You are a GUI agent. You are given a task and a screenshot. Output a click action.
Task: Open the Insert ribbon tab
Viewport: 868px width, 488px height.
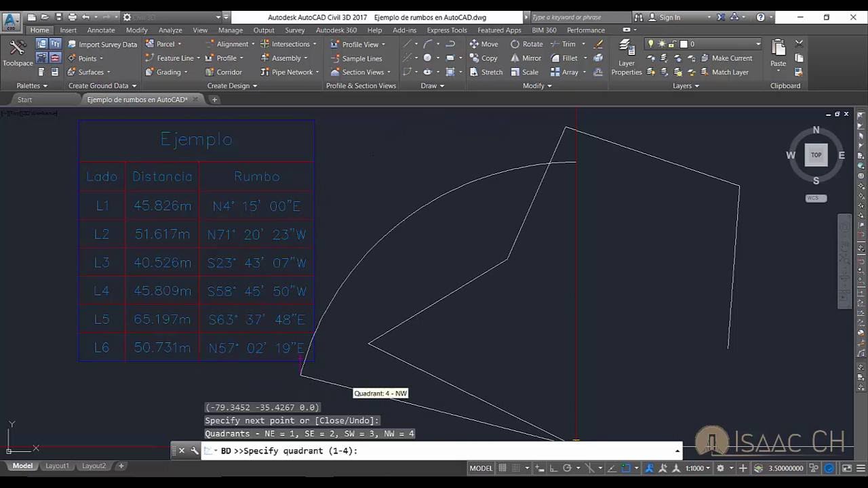[x=68, y=30]
